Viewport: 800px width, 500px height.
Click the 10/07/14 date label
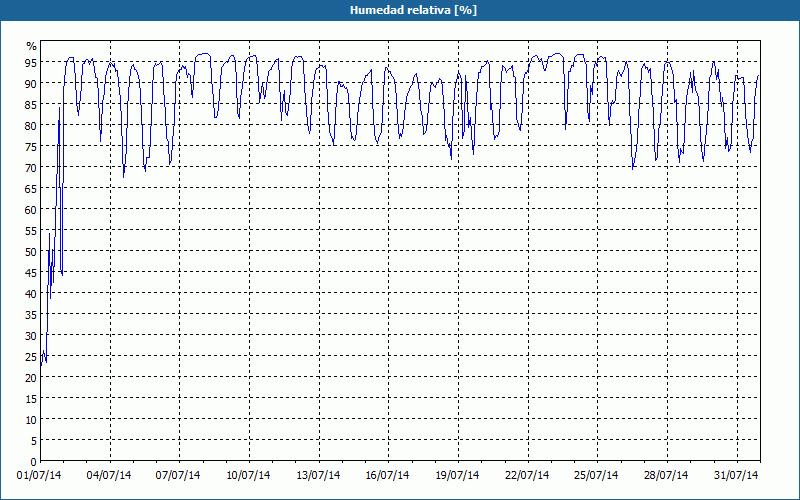pos(248,476)
